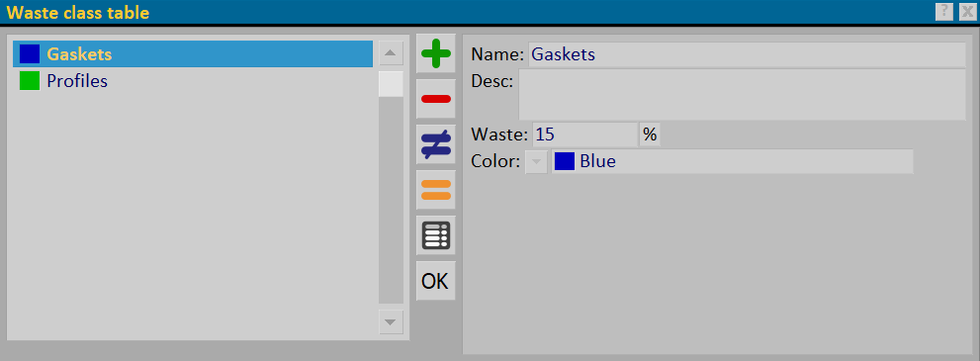Confirm with the OK button
Screen dimensions: 980x361
(x=436, y=281)
